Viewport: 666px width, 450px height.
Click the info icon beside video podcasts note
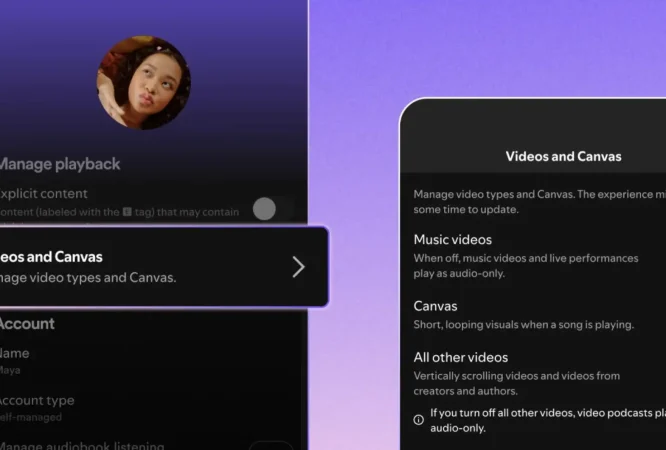point(418,420)
